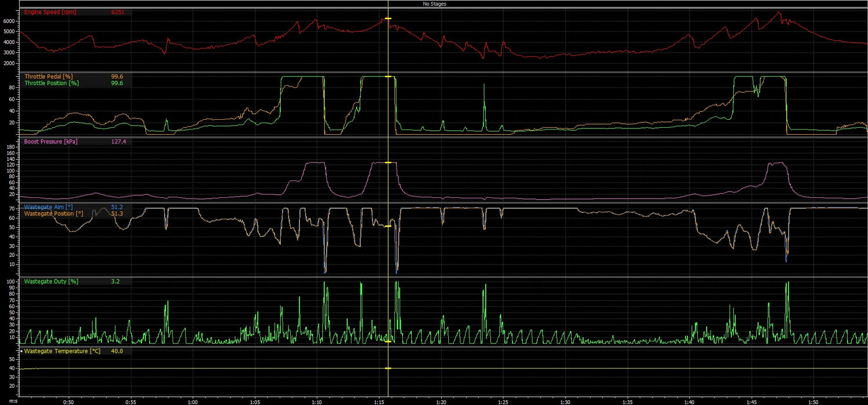Select the Wastegate Duty [%] channel label

point(51,281)
